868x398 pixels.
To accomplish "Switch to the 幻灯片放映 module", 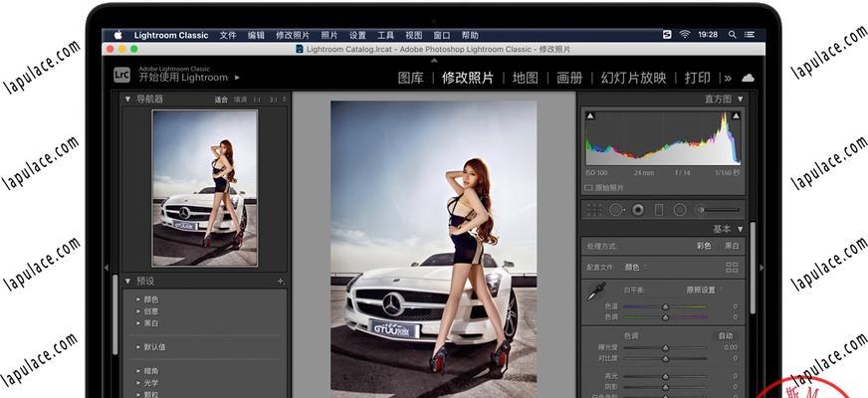I will (633, 78).
